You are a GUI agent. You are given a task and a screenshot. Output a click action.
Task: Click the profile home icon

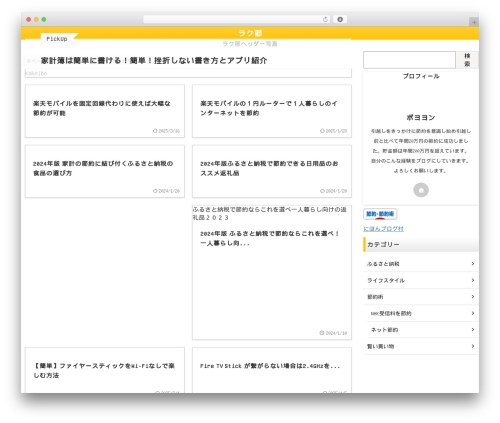pos(421,190)
